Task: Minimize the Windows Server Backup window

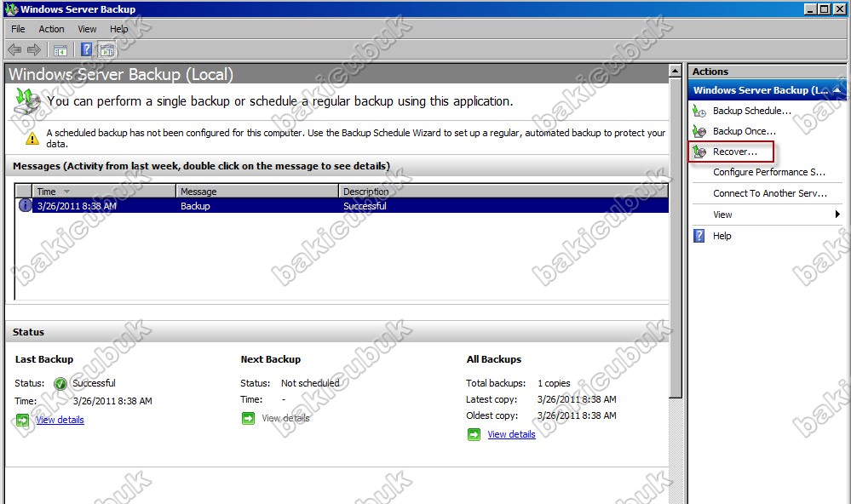Action: [810, 9]
